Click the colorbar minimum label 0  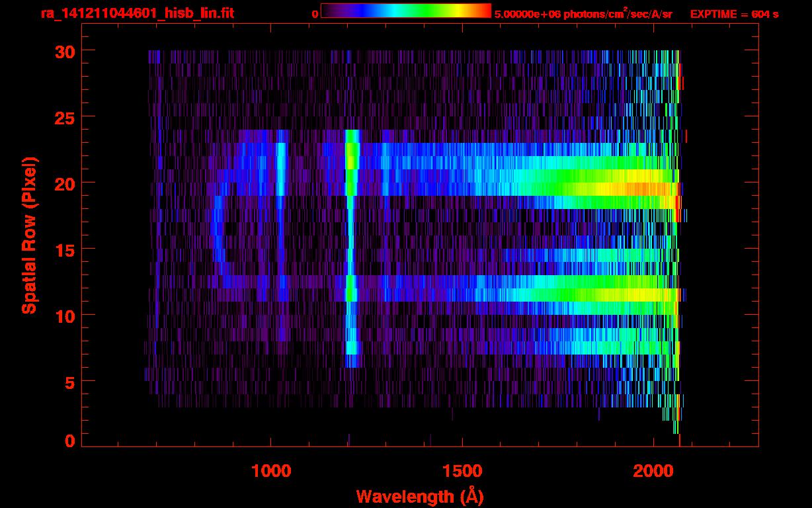pyautogui.click(x=315, y=14)
